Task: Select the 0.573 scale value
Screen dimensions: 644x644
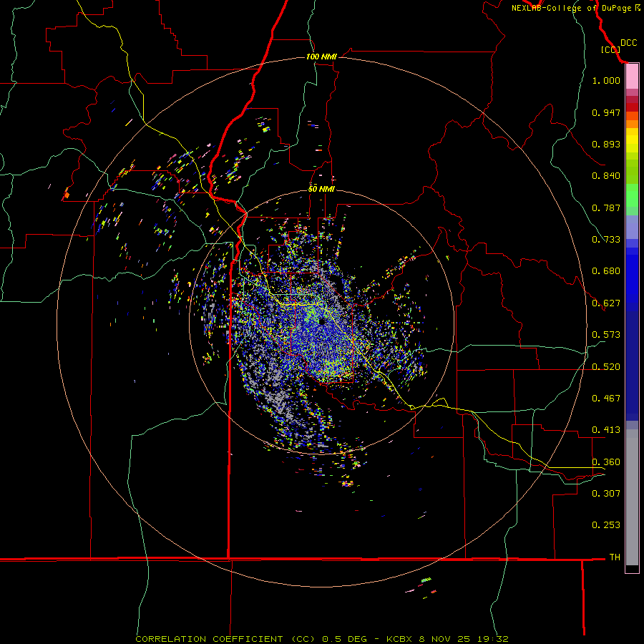Action: pyautogui.click(x=606, y=335)
